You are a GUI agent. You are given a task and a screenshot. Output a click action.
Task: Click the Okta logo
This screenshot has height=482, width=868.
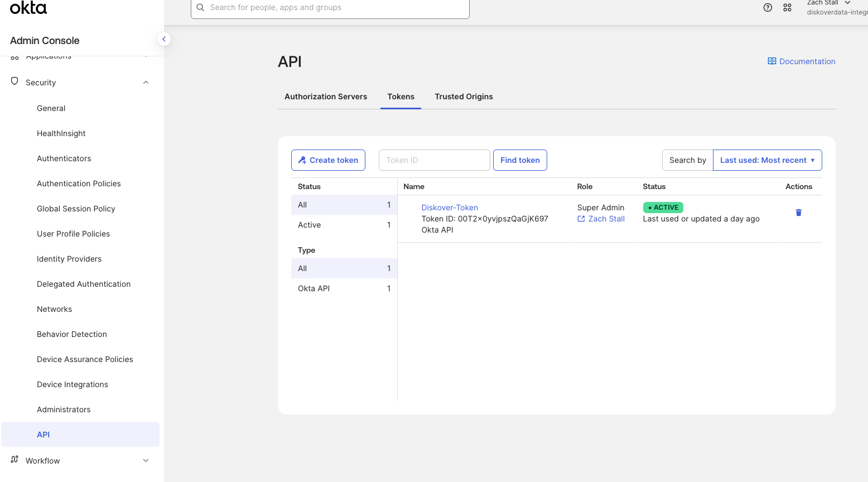pyautogui.click(x=28, y=7)
